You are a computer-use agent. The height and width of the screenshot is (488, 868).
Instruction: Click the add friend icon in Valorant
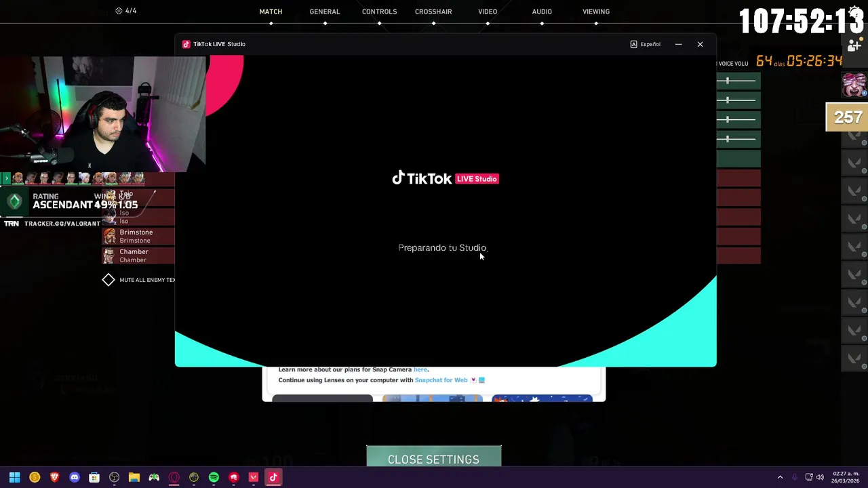tap(854, 46)
